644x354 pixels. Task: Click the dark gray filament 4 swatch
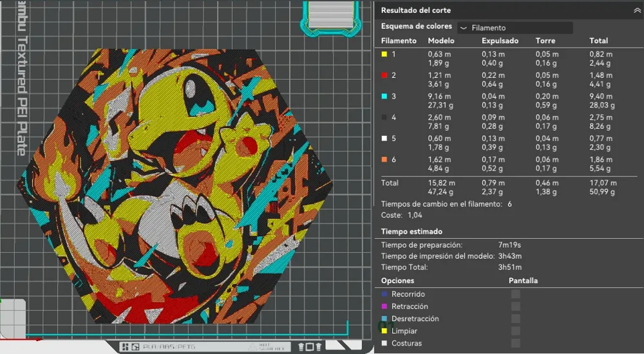click(384, 117)
